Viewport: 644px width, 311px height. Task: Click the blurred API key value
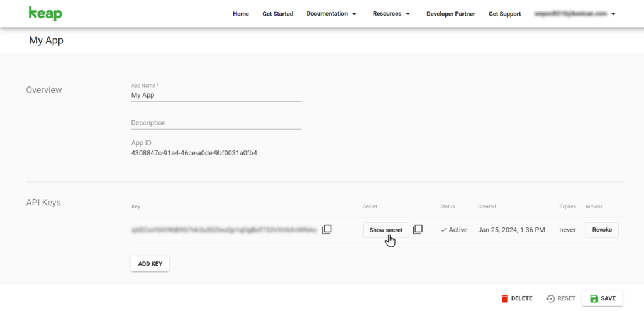point(225,230)
